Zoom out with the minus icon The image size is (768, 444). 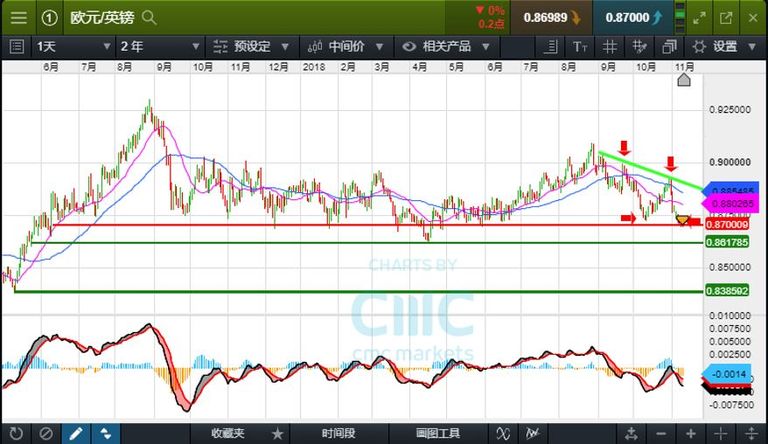(661, 433)
